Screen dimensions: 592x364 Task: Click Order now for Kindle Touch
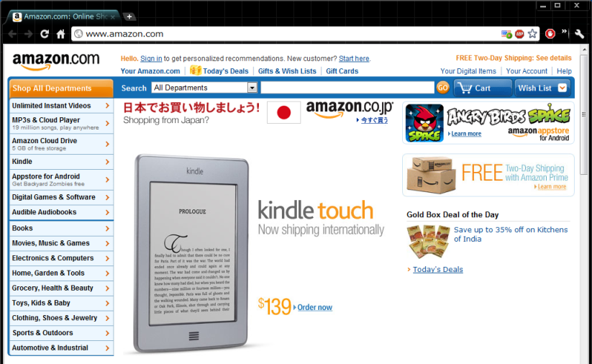315,307
